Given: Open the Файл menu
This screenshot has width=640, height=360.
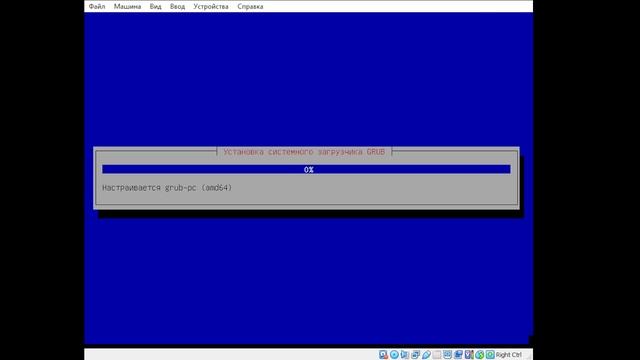Looking at the screenshot, I should tap(97, 7).
